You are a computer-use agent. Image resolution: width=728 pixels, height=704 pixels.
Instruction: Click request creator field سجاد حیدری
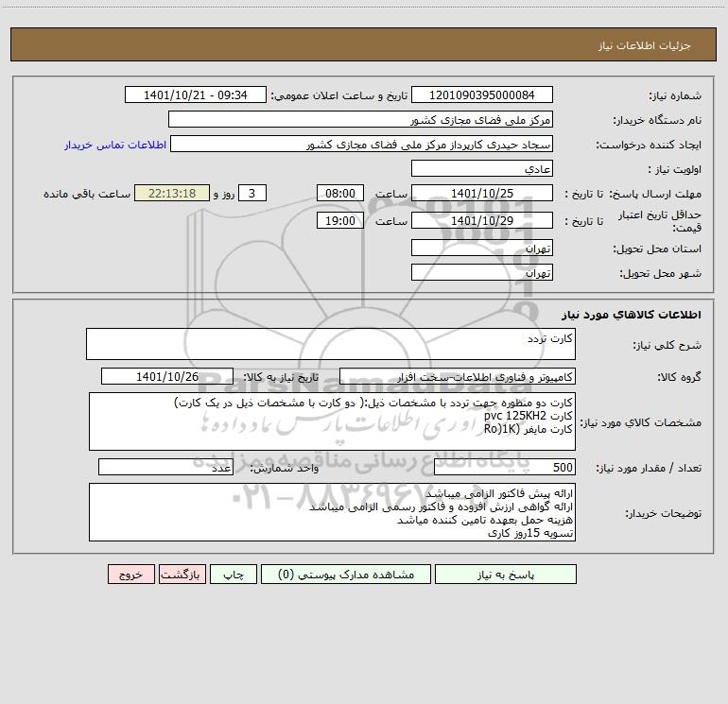click(362, 144)
